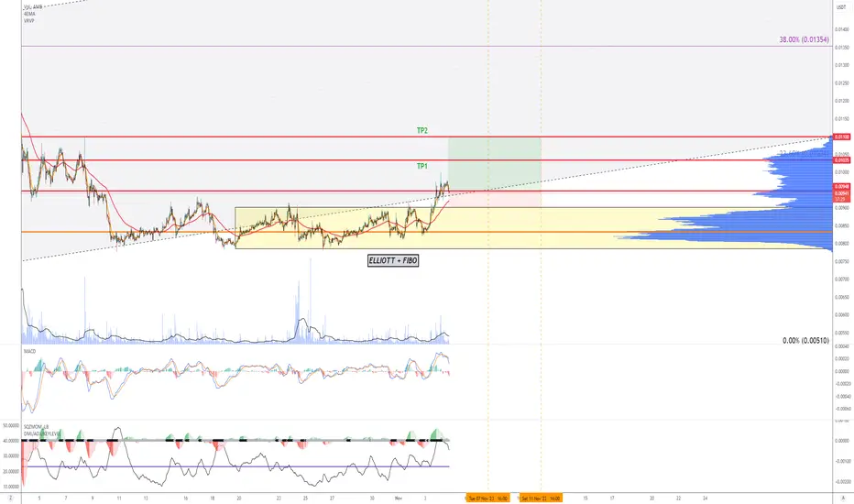Click the red 0.01100 price label

tap(842, 137)
